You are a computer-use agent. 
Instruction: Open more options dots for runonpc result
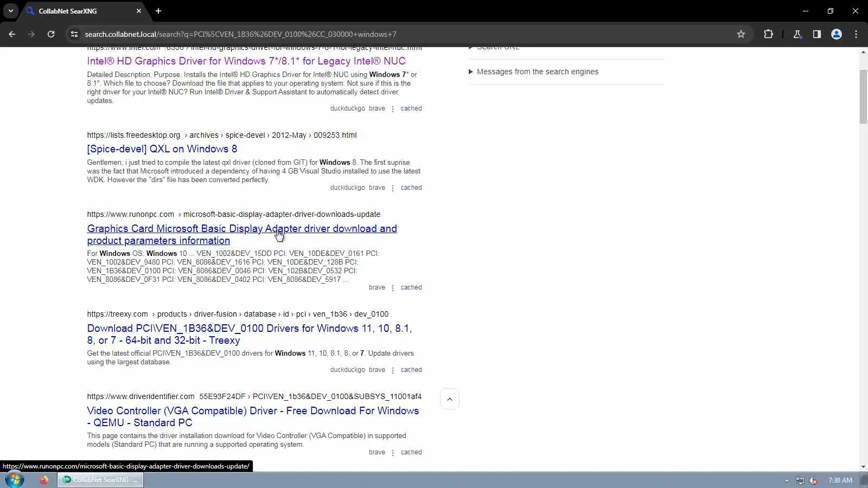point(393,288)
